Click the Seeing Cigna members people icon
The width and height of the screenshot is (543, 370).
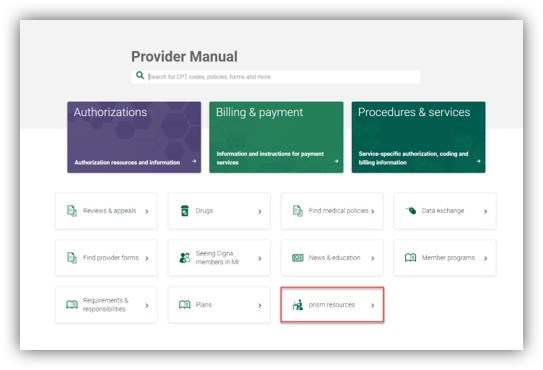tap(185, 258)
